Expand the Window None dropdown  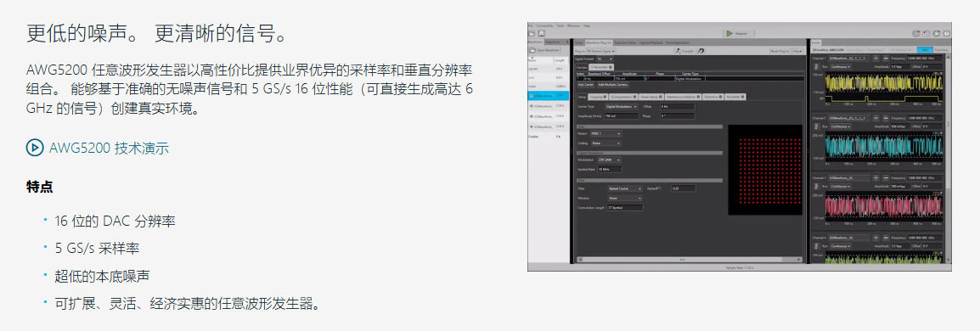coord(626,198)
